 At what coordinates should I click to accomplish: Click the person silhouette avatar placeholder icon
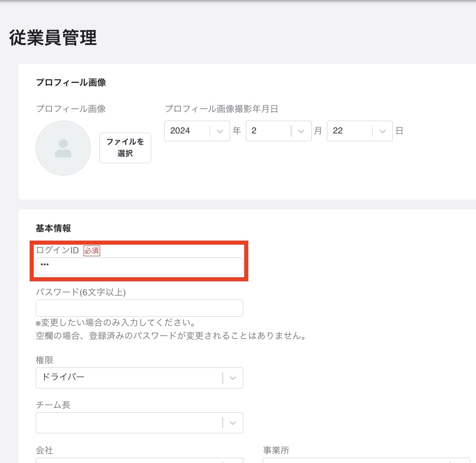point(63,148)
